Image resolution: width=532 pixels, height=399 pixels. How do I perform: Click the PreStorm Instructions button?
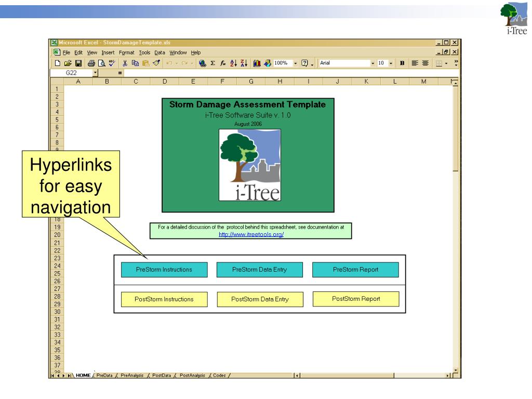click(164, 270)
